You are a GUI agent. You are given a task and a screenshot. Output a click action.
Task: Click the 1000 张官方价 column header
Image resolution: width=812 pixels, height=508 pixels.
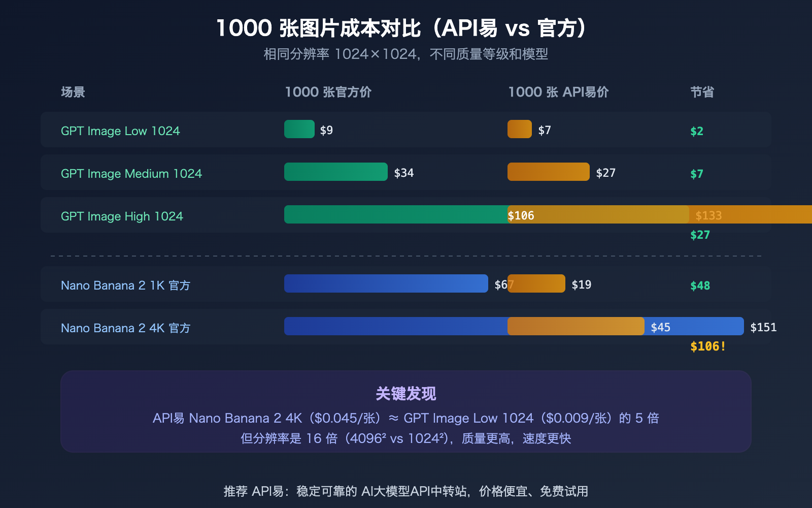[328, 92]
